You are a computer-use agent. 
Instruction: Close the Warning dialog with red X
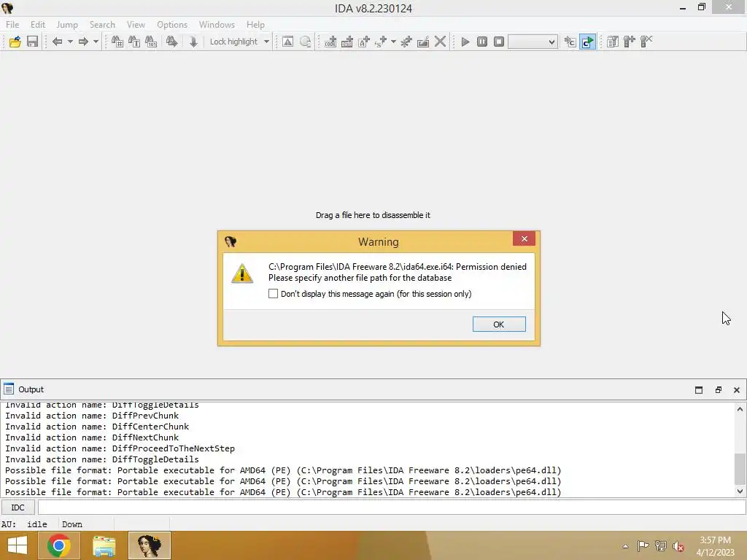(x=524, y=239)
